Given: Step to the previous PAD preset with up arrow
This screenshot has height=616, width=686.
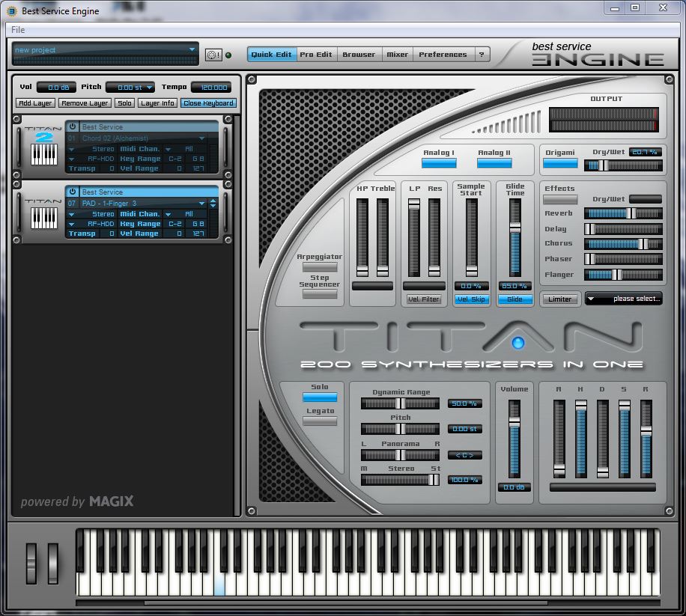Looking at the screenshot, I should 213,201.
